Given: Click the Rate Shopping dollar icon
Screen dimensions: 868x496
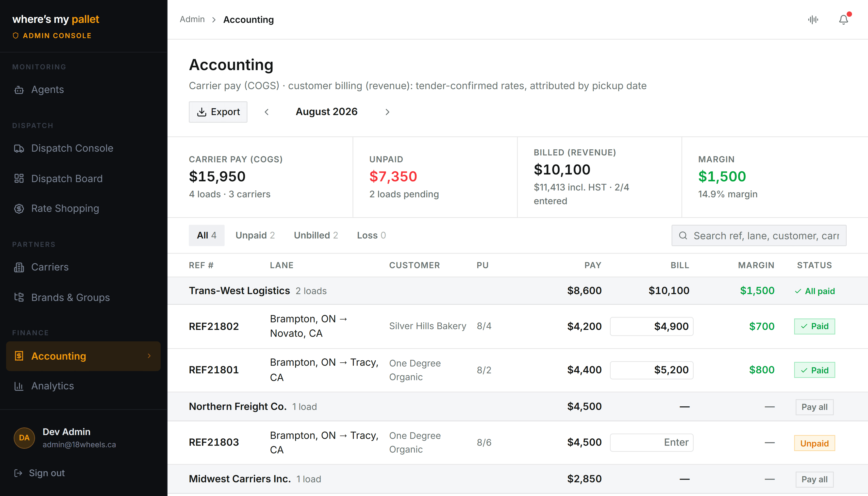Looking at the screenshot, I should [19, 209].
